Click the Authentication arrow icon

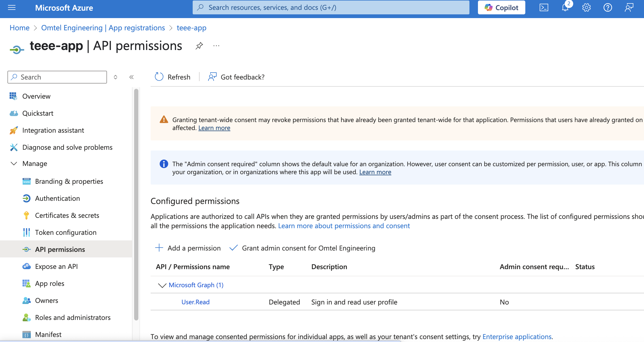(x=26, y=198)
